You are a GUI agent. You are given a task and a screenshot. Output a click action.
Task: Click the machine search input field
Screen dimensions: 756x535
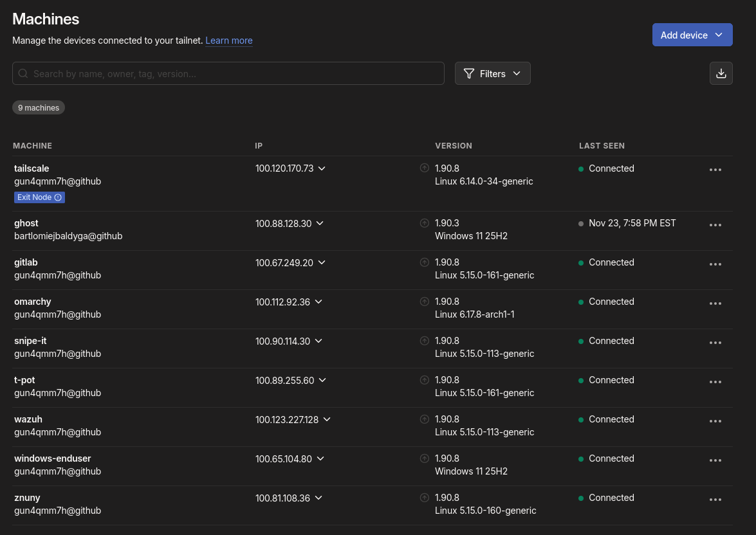(228, 73)
